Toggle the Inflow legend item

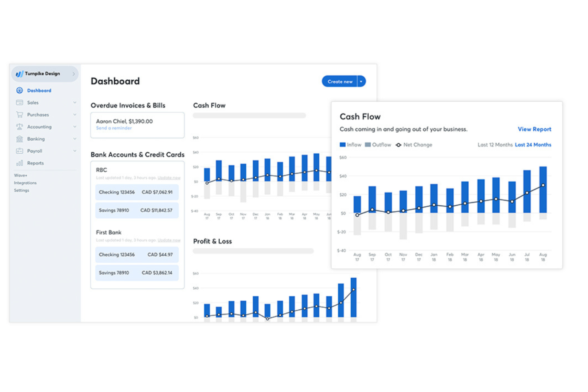point(350,145)
